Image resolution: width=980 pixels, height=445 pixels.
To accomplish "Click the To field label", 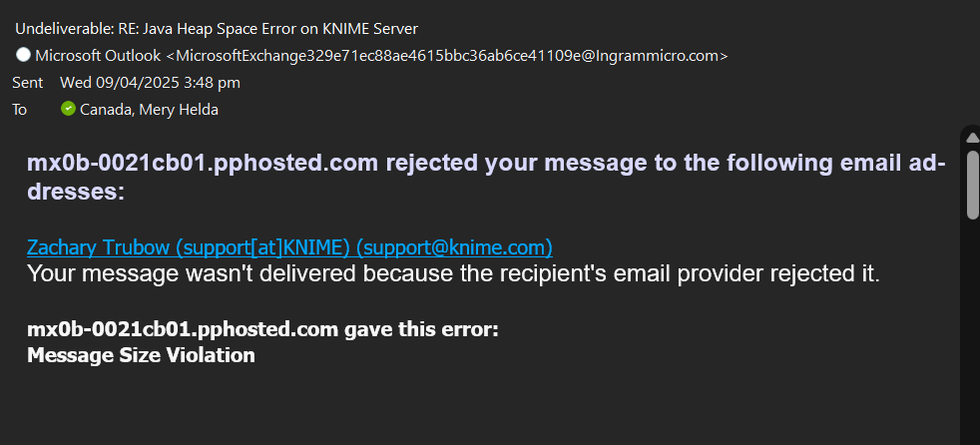I will tap(19, 110).
